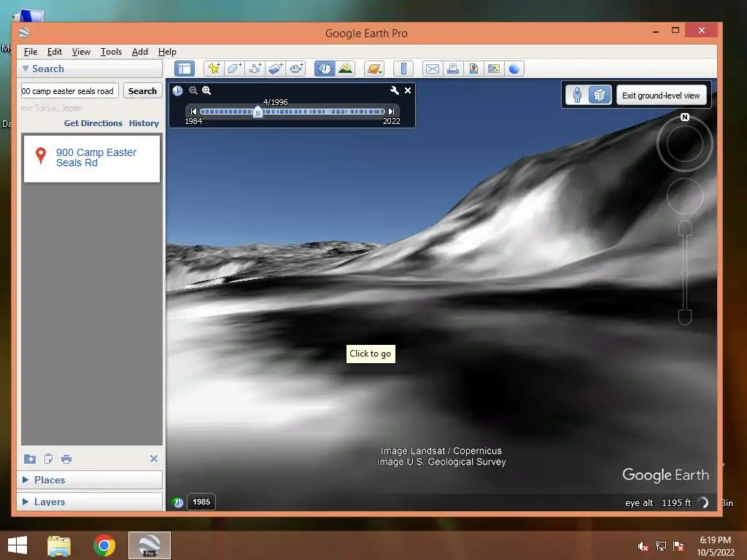
Task: Email the view with the envelope icon
Action: (432, 69)
